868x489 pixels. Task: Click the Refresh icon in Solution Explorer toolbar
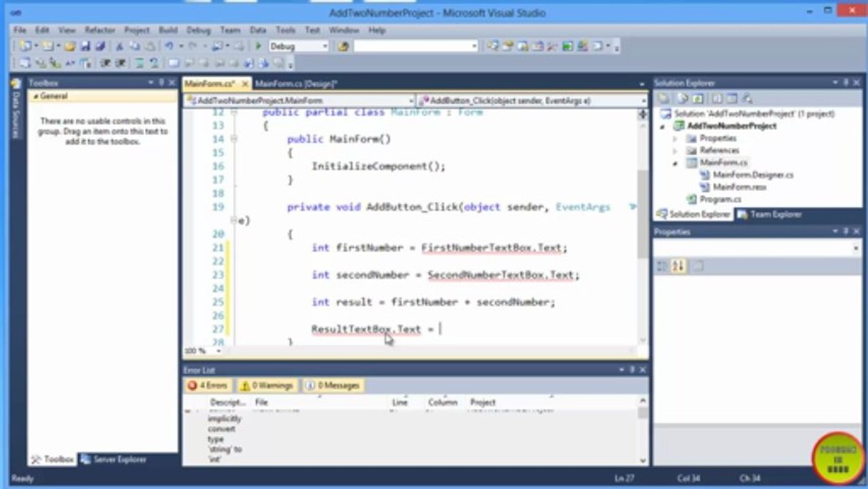click(698, 98)
